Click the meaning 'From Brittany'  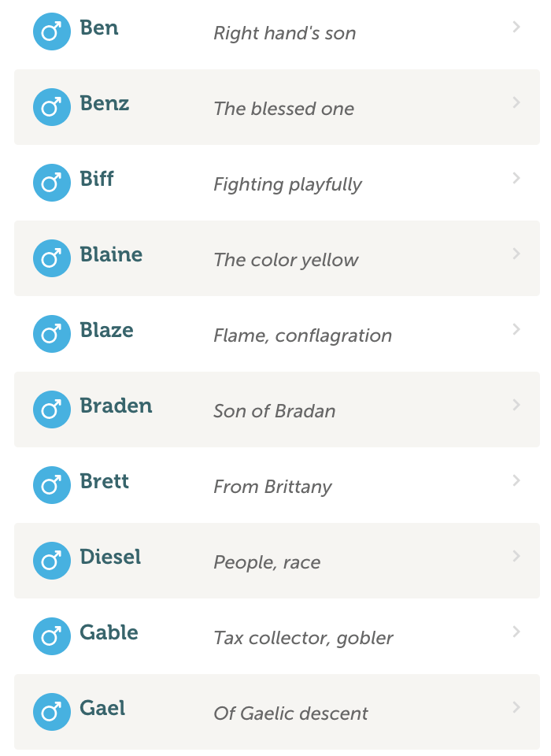pos(273,487)
